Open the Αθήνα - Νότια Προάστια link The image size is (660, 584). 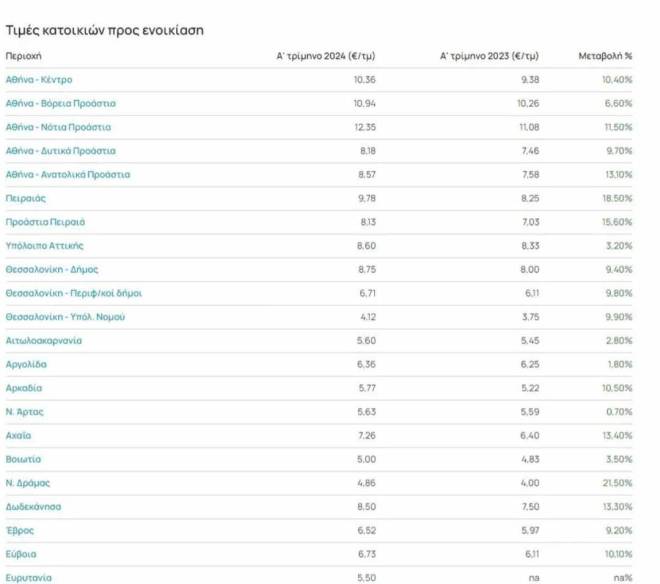58,127
